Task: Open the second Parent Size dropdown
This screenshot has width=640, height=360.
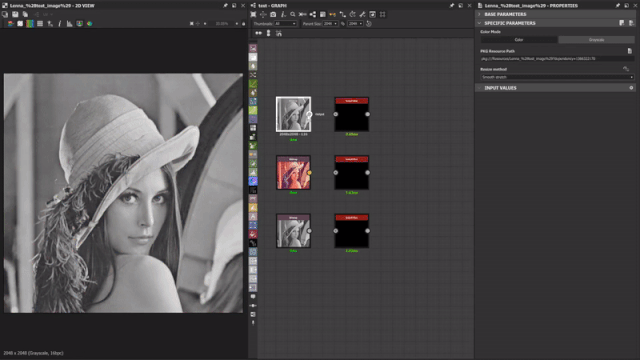Action: tap(355, 24)
